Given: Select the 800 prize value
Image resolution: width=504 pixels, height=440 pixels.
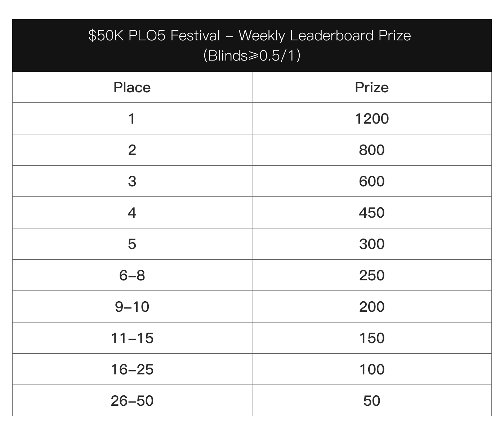Looking at the screenshot, I should [372, 150].
